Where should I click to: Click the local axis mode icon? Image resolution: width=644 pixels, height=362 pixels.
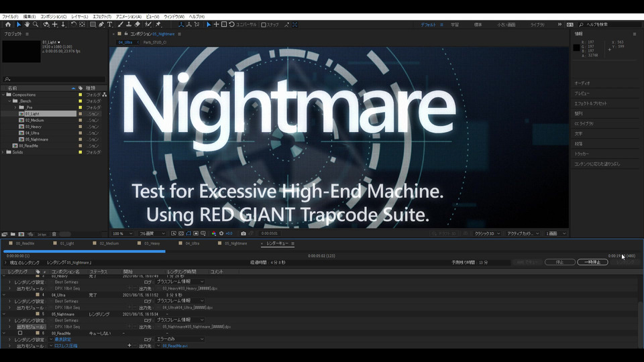point(180,25)
